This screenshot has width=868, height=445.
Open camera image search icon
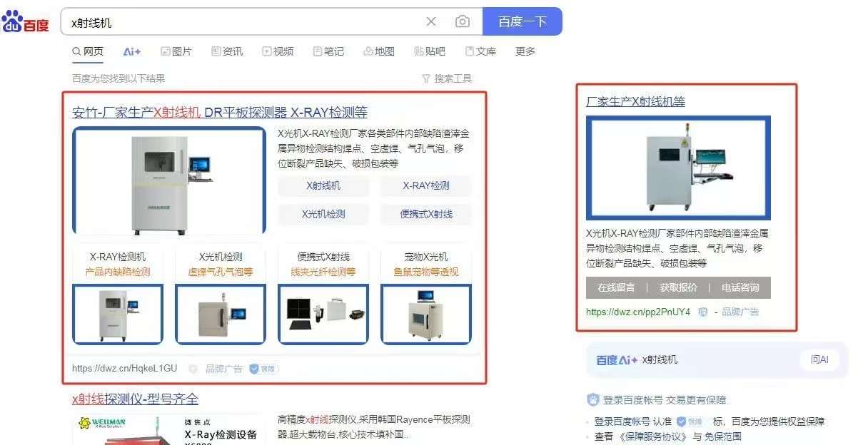coord(463,21)
